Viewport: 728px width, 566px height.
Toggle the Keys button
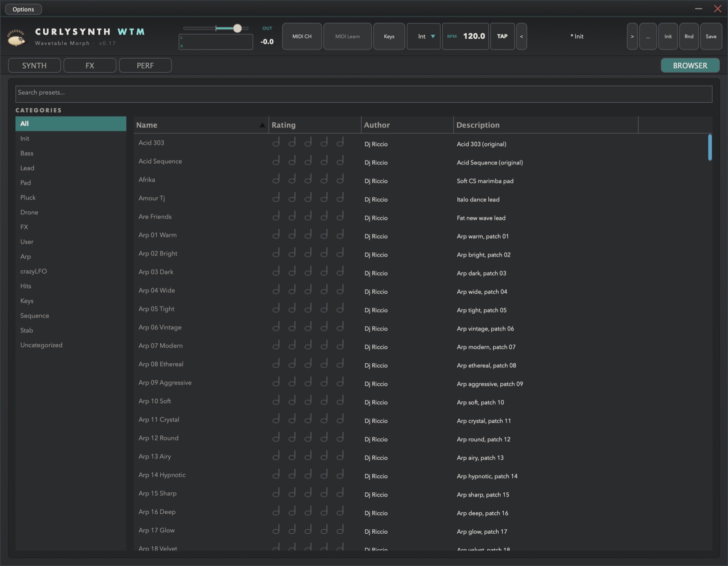389,36
